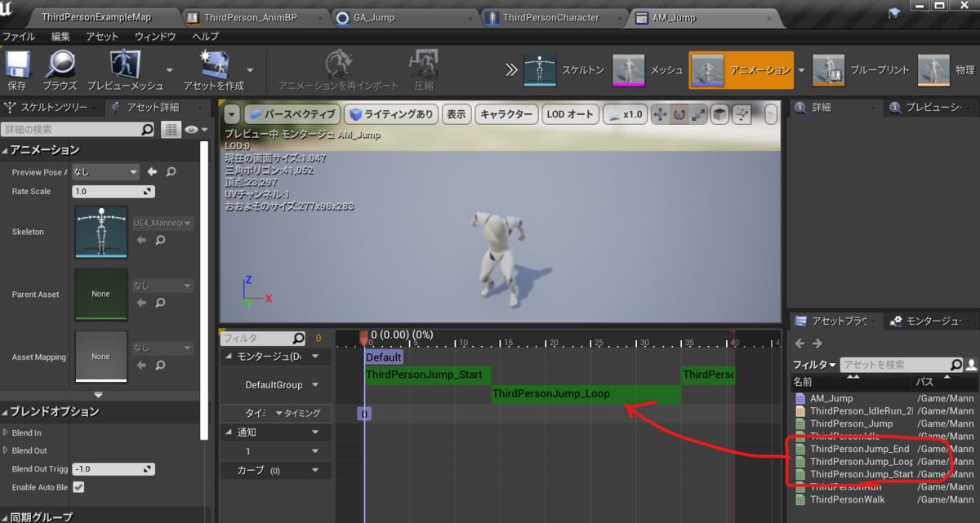980x523 pixels.
Task: Open the Preview Mesh (プレビューメッシュ) tool
Action: coord(125,65)
